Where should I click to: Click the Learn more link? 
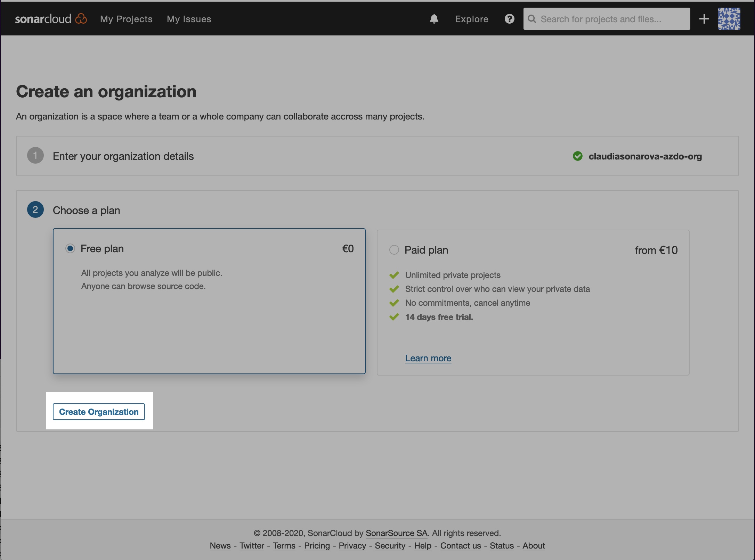[428, 357]
